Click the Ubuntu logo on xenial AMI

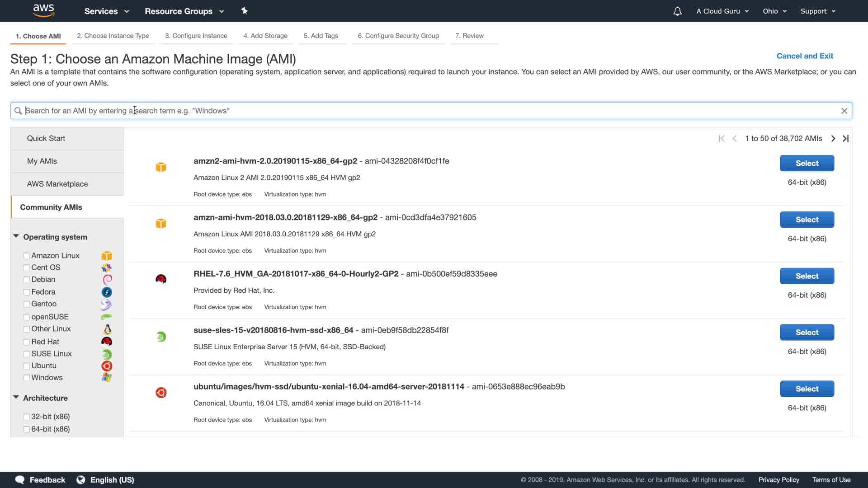click(x=161, y=393)
